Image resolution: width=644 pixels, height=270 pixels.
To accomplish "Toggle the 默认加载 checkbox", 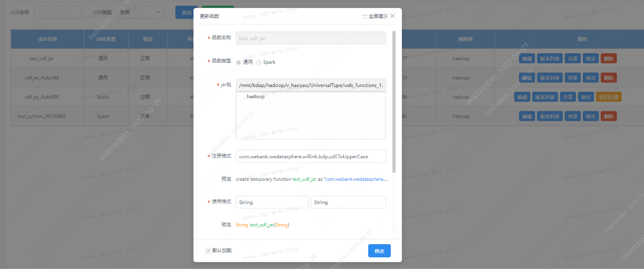I will (208, 250).
